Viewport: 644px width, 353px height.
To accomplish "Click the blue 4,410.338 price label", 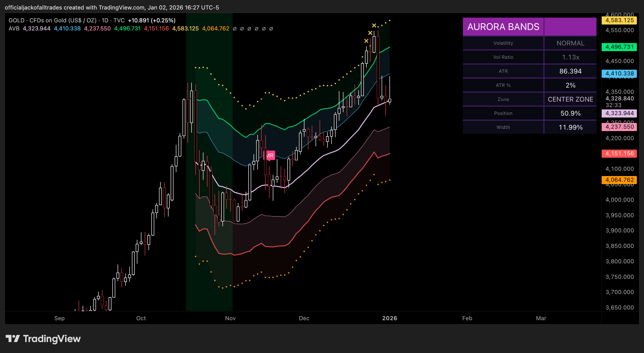I will [619, 74].
